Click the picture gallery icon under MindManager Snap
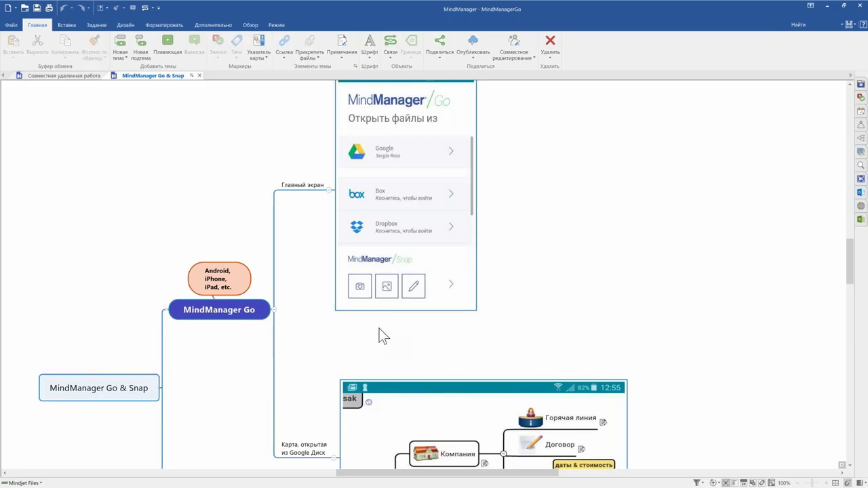The height and width of the screenshot is (488, 868). pos(387,286)
